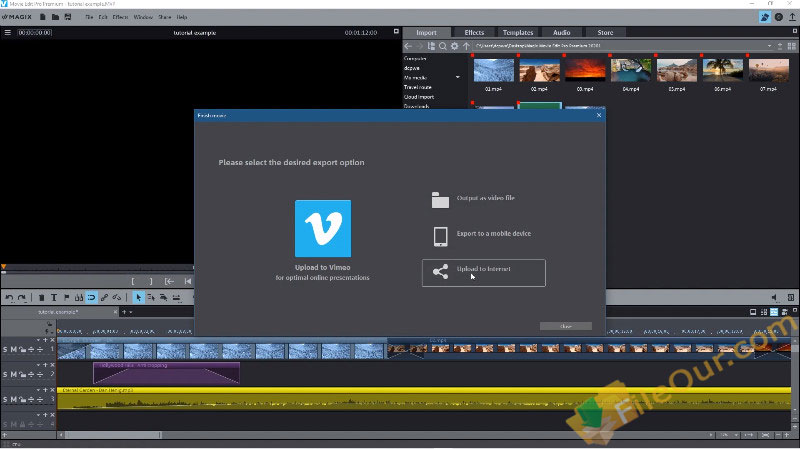Screen dimensions: 800x449
Task: Toggle folder tree view icon in Import panel
Action: click(431, 46)
